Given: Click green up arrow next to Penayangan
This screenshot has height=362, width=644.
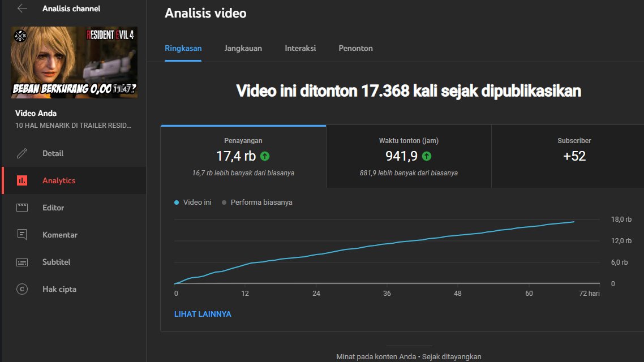Looking at the screenshot, I should [x=265, y=156].
